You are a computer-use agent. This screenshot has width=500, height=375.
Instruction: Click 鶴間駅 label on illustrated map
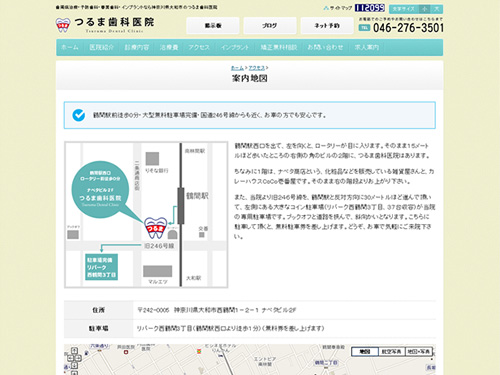click(x=197, y=196)
